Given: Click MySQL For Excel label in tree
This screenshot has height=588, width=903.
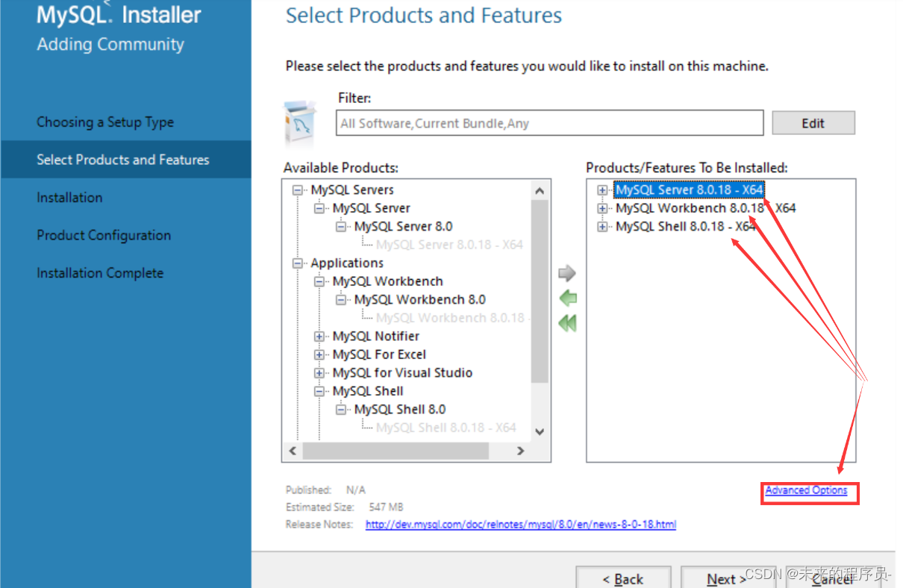Looking at the screenshot, I should pyautogui.click(x=379, y=354).
